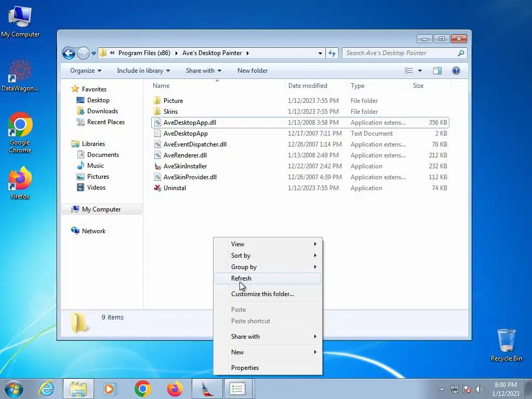The width and height of the screenshot is (532, 399).
Task: Open Internet Explorer from taskbar
Action: click(46, 389)
